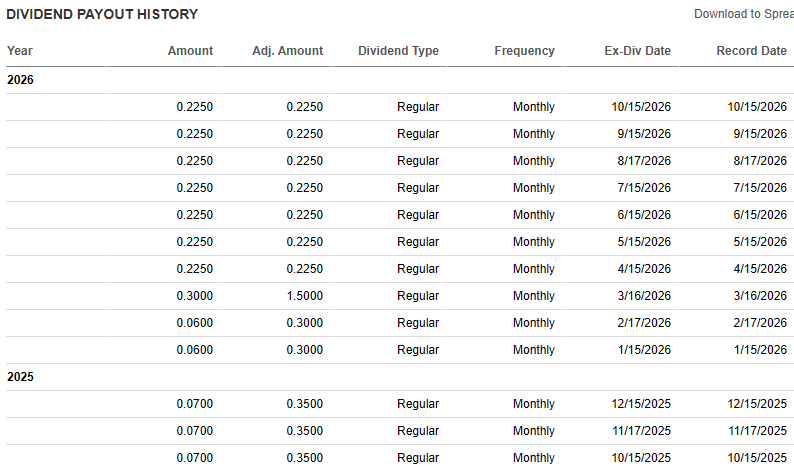Click ex-div date 11/17/2025
The width and height of the screenshot is (794, 468).
click(x=641, y=431)
